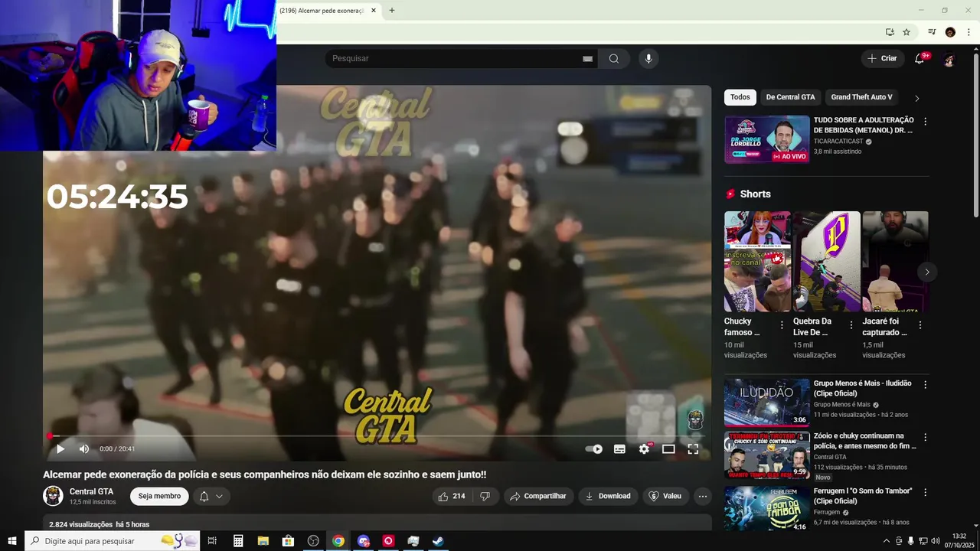The height and width of the screenshot is (551, 980).
Task: Show more filter chips with arrow
Action: click(917, 98)
